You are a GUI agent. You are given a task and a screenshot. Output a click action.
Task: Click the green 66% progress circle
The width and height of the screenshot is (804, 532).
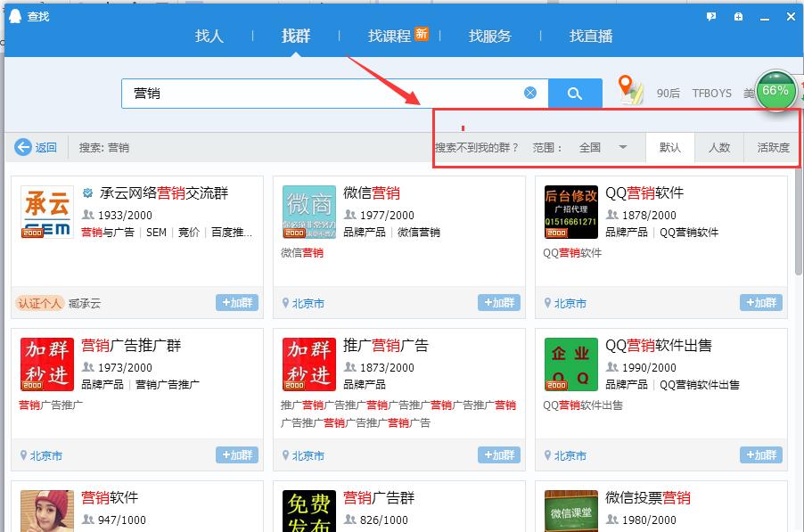[775, 91]
